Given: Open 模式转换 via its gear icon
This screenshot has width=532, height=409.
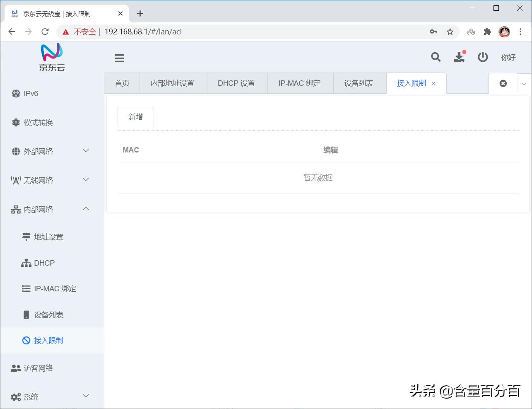Looking at the screenshot, I should coord(16,122).
